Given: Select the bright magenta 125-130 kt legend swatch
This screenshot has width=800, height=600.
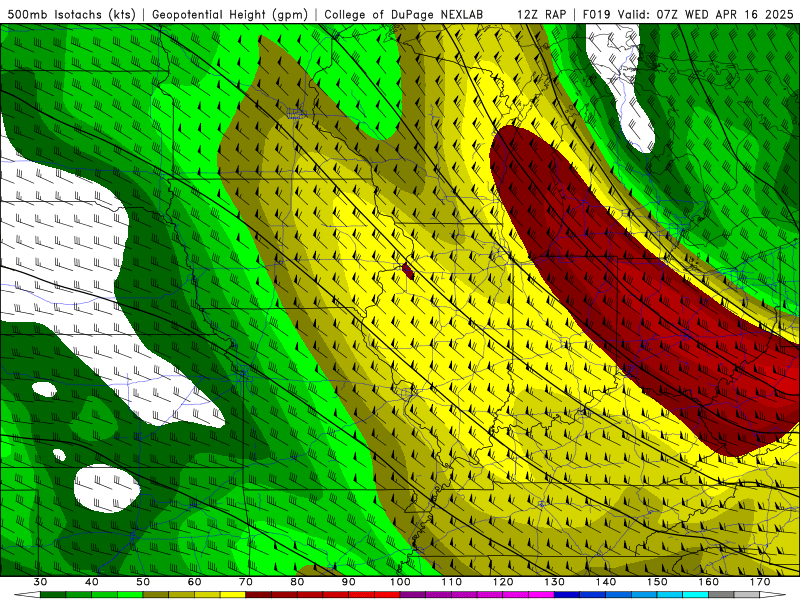Looking at the screenshot, I should pyautogui.click(x=541, y=594).
